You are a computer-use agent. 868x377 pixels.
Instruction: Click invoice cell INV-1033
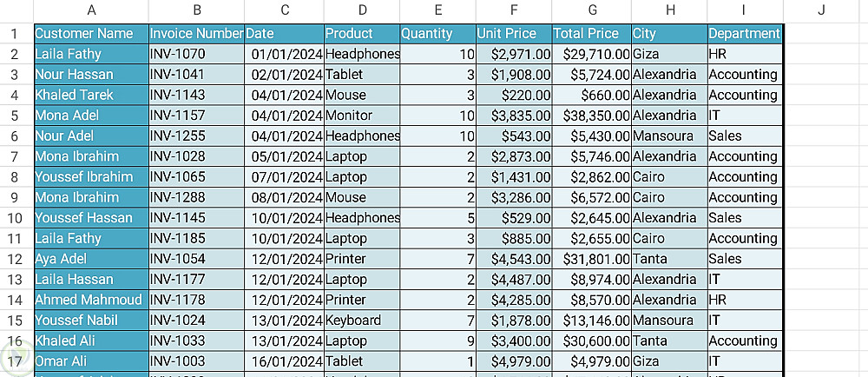[x=196, y=341]
